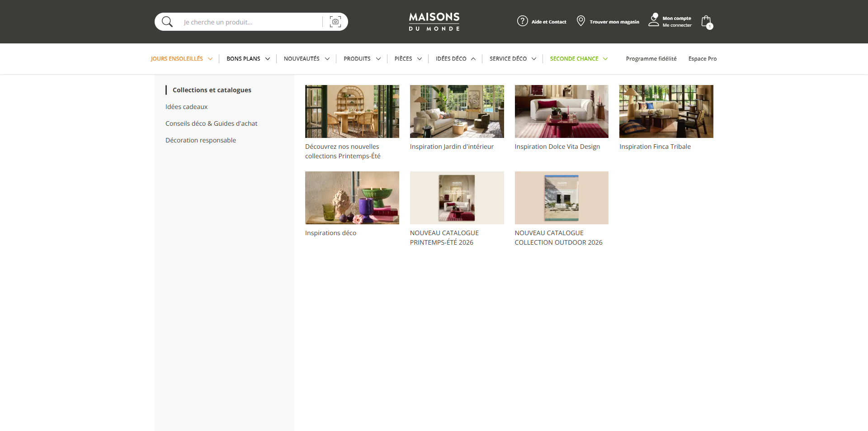
Task: Open the Aide et Contact help icon
Action: (x=523, y=21)
